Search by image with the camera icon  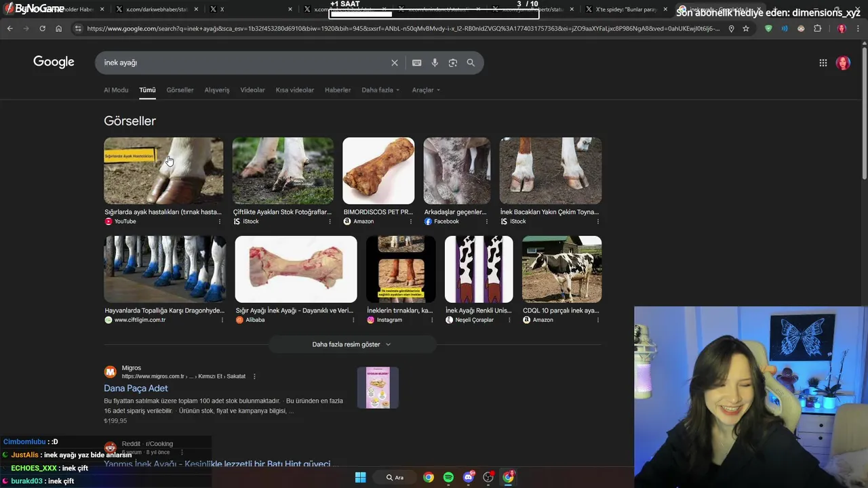point(453,62)
